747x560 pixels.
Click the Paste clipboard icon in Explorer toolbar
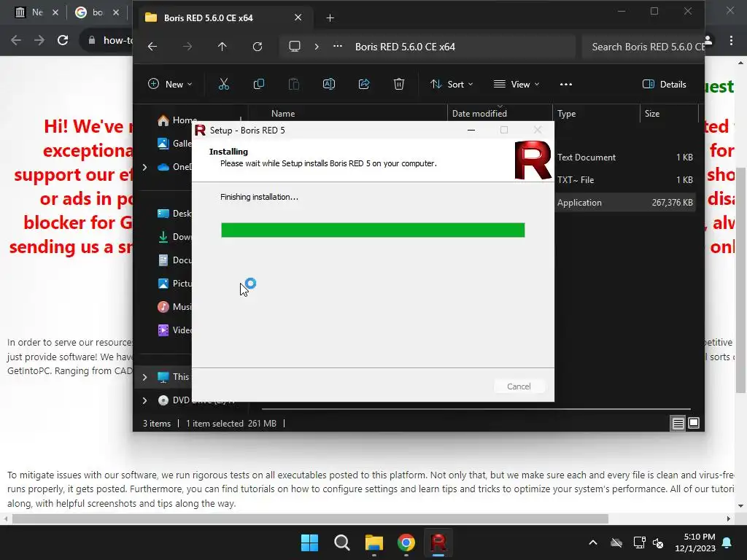(294, 85)
